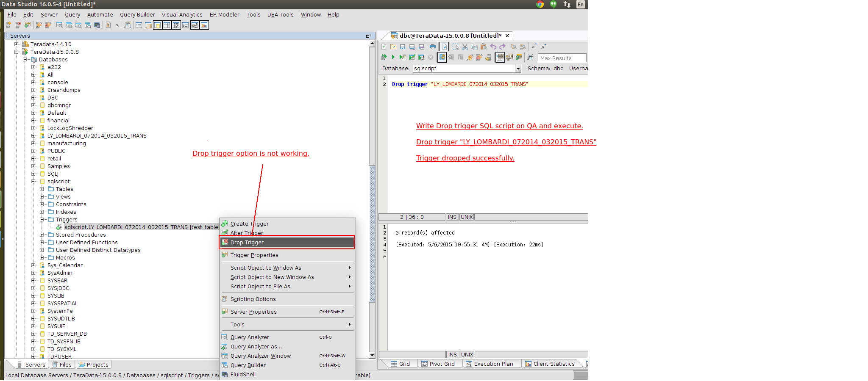Screen dimensions: 868x381
Task: Click the print icon in editor toolbar
Action: click(x=432, y=47)
